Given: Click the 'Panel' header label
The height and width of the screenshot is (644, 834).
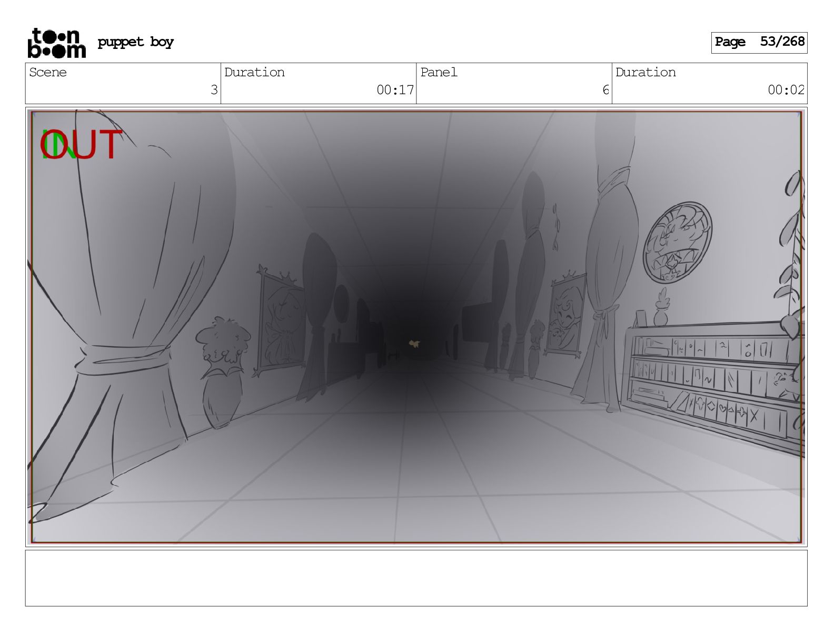Looking at the screenshot, I should (439, 72).
